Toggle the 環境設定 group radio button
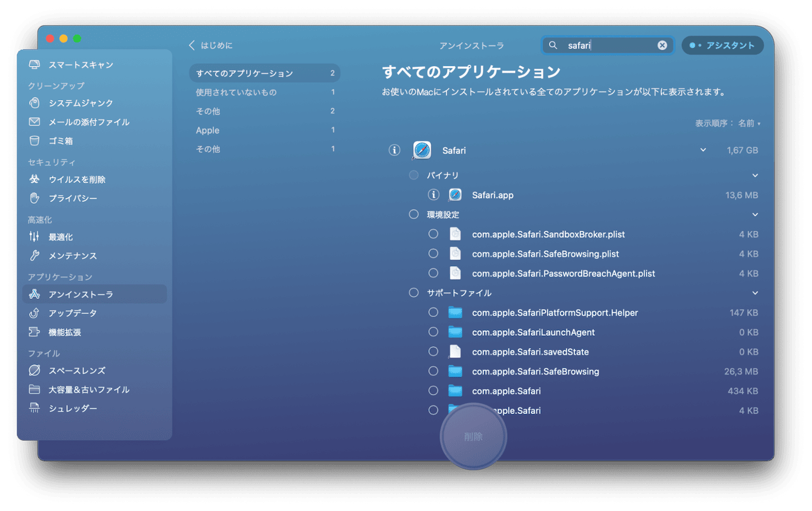Screen dimensions: 812x511 tap(414, 215)
